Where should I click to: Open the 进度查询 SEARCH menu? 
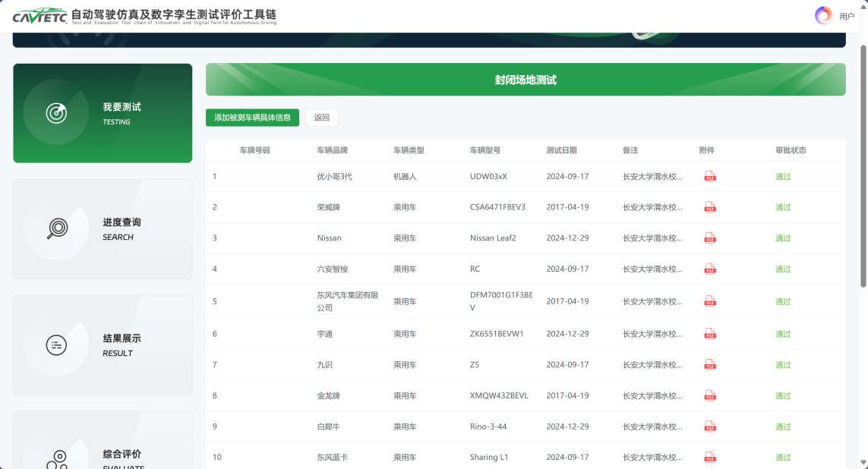(103, 229)
